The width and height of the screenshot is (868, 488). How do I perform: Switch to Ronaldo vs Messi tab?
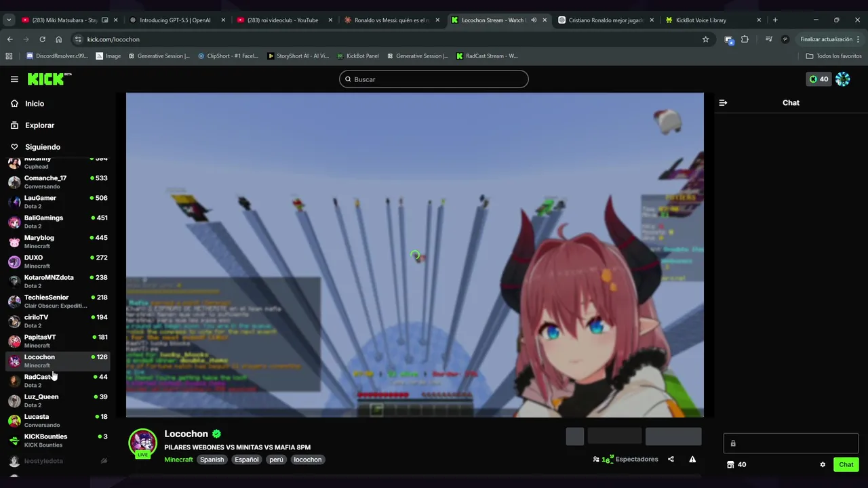pyautogui.click(x=392, y=20)
